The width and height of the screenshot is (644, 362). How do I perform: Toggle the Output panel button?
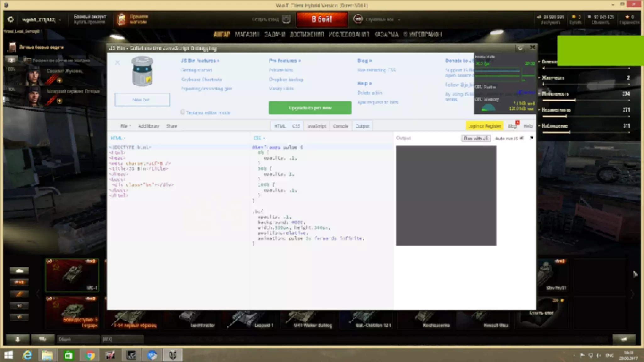point(362,126)
